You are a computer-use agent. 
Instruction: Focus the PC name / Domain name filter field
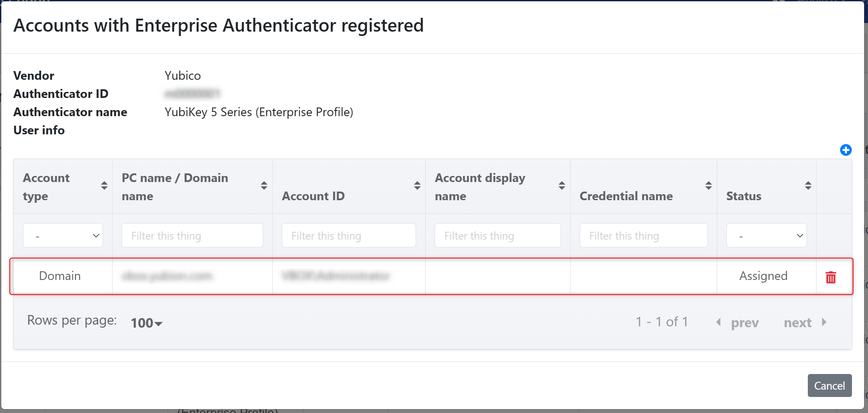pos(192,235)
